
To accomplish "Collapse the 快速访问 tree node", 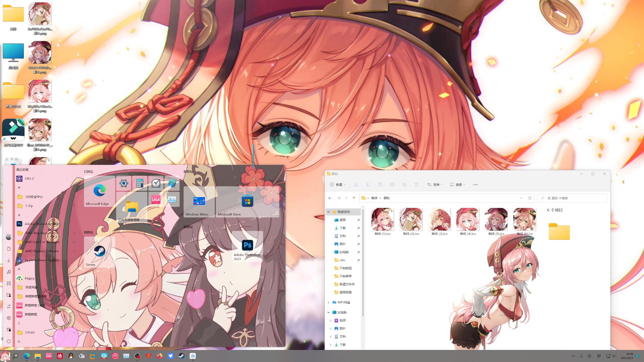I will [x=328, y=212].
